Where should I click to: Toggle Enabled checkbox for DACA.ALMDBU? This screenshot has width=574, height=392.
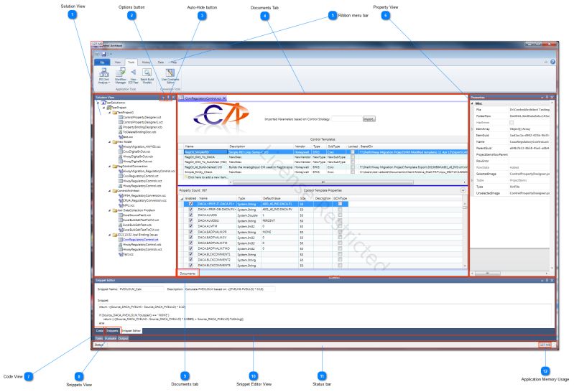[x=190, y=220]
